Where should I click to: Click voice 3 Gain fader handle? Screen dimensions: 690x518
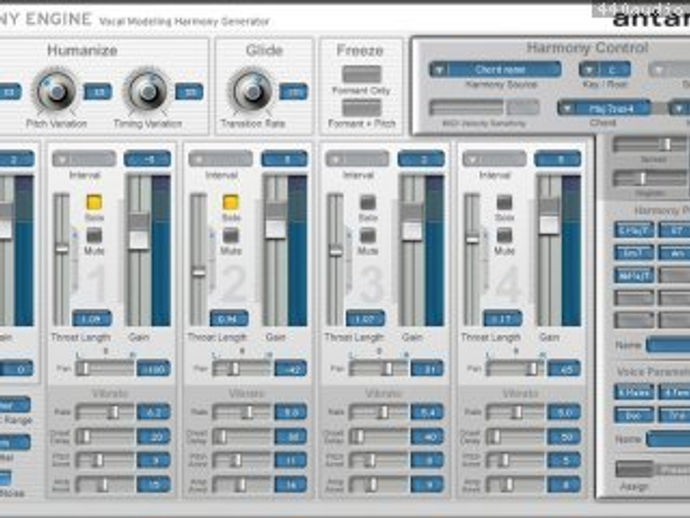(x=413, y=223)
